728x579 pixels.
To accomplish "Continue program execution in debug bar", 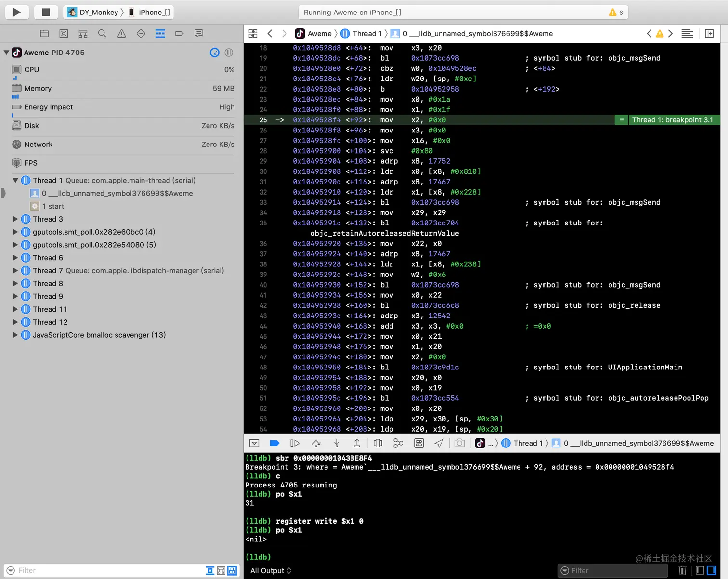I will click(x=295, y=443).
